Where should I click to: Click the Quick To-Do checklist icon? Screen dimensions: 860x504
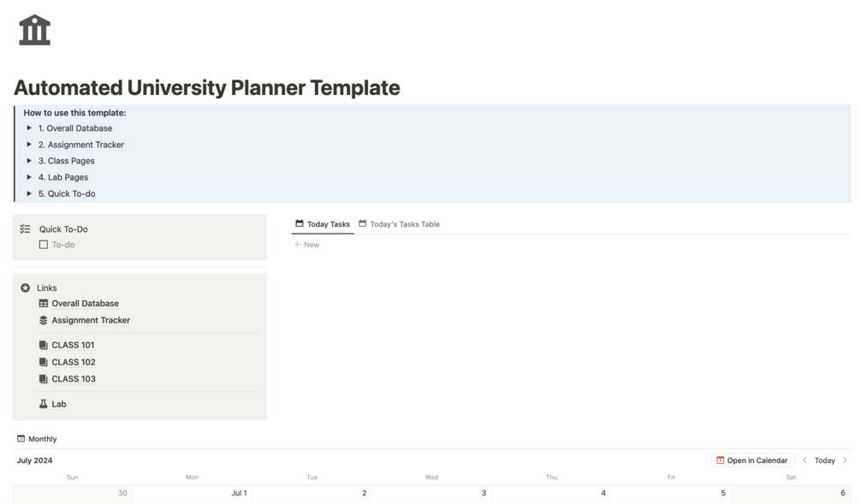[25, 229]
